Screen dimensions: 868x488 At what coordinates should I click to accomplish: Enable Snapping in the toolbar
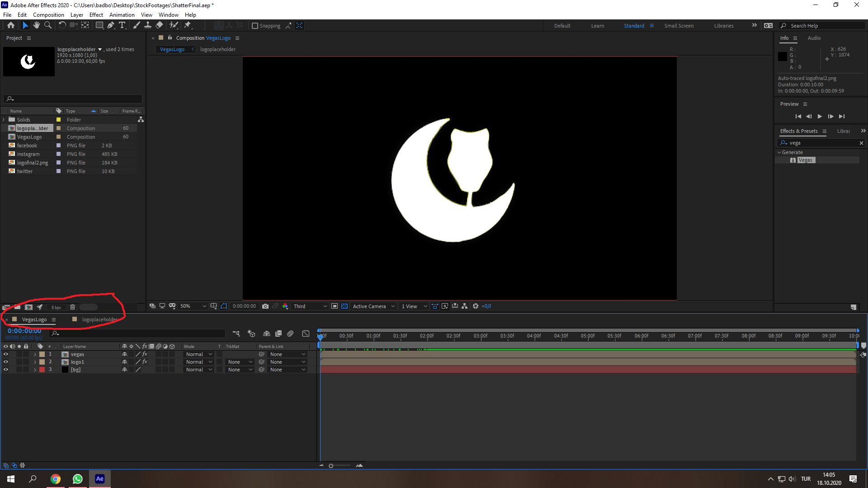coord(255,26)
